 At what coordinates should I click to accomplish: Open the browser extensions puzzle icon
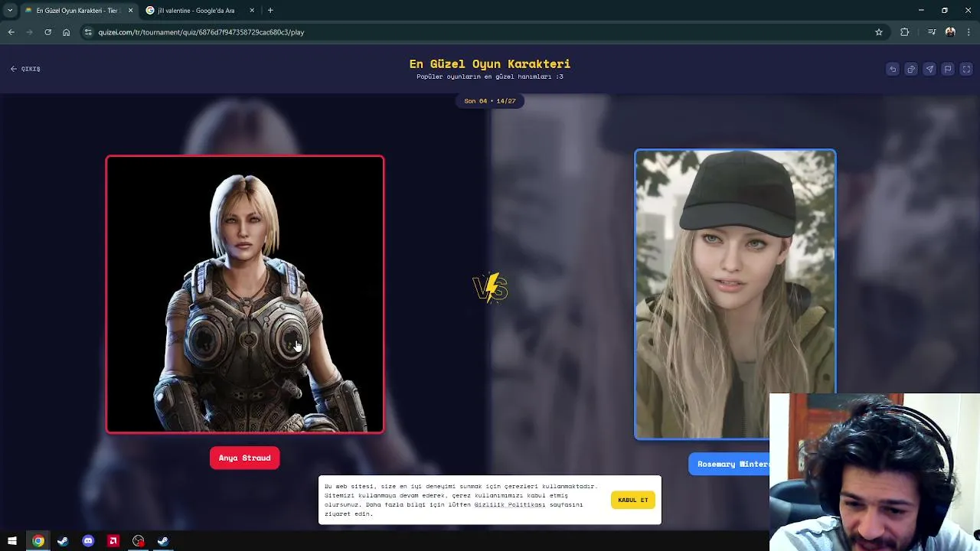905,32
